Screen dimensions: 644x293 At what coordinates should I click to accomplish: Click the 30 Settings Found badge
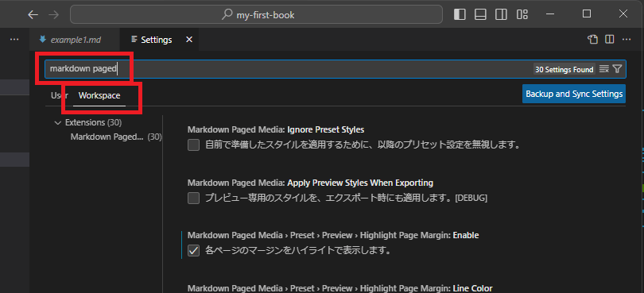point(564,69)
